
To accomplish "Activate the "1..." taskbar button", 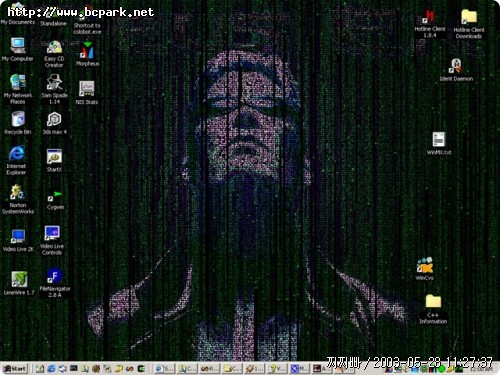I will coord(254,369).
